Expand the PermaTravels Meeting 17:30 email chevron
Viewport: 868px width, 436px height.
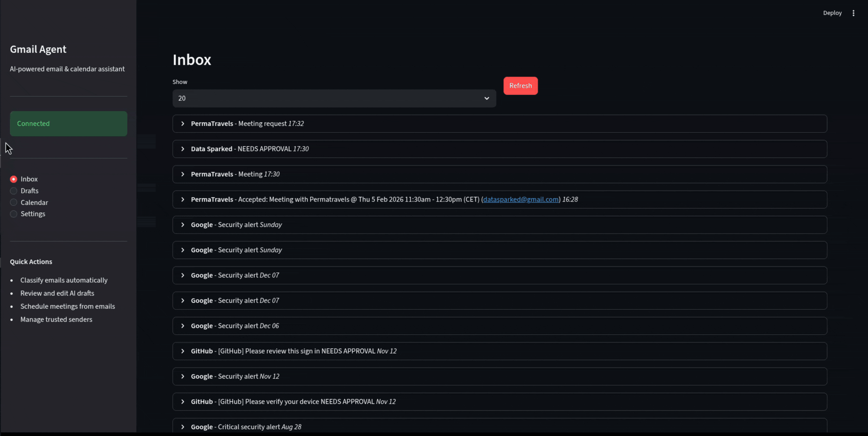click(183, 174)
